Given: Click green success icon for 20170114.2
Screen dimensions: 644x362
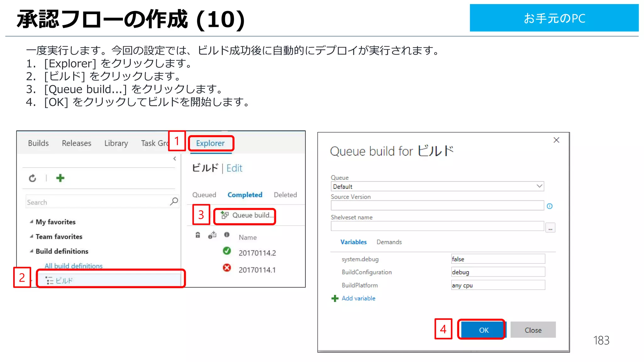Looking at the screenshot, I should [227, 251].
